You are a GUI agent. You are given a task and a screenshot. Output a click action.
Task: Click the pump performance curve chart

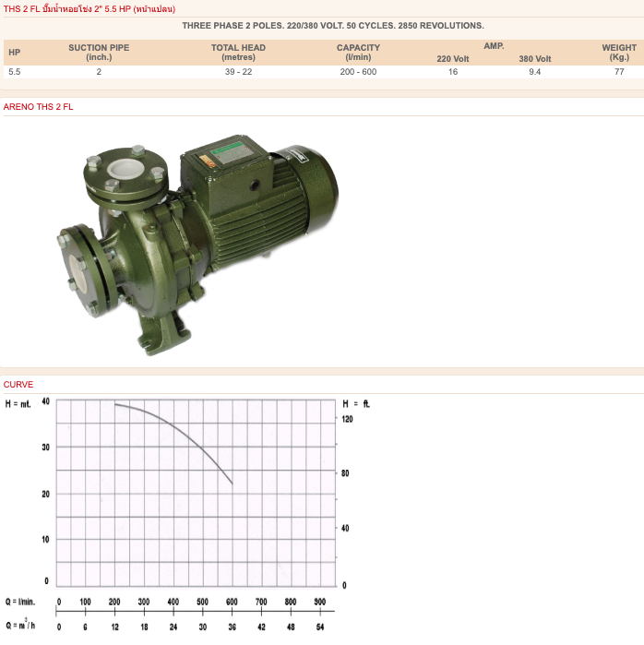[197, 493]
